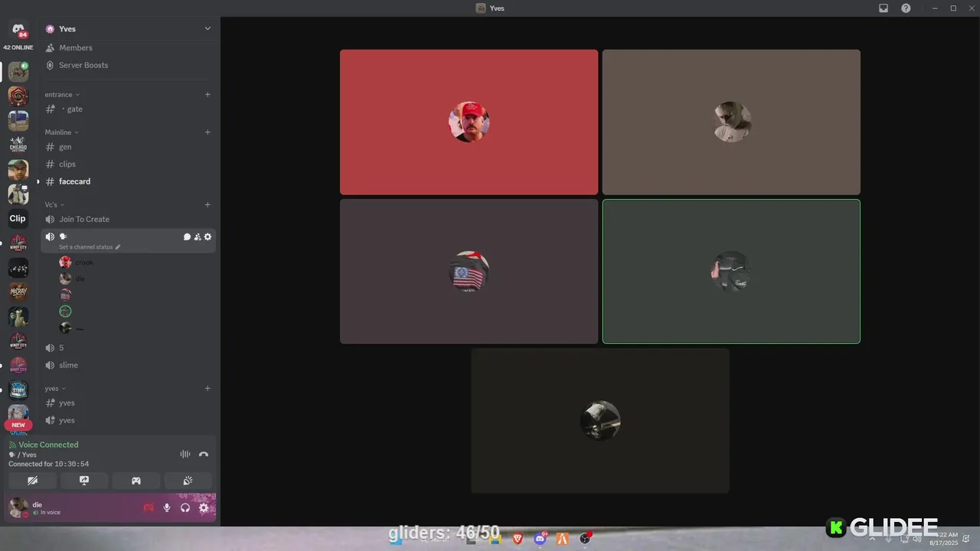
Task: Collapse the yves category
Action: point(55,389)
